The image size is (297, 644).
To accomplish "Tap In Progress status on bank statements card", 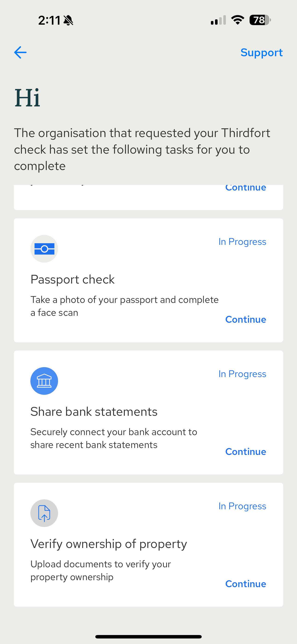I will click(x=242, y=374).
